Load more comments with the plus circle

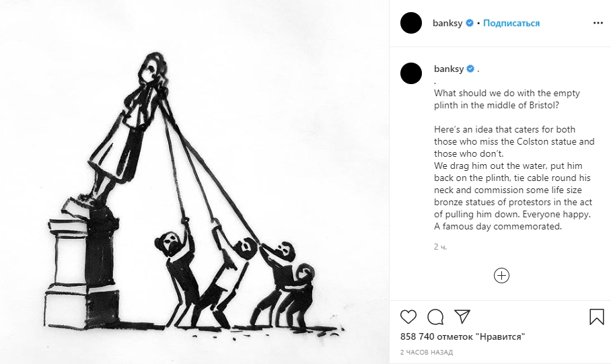coord(501,275)
